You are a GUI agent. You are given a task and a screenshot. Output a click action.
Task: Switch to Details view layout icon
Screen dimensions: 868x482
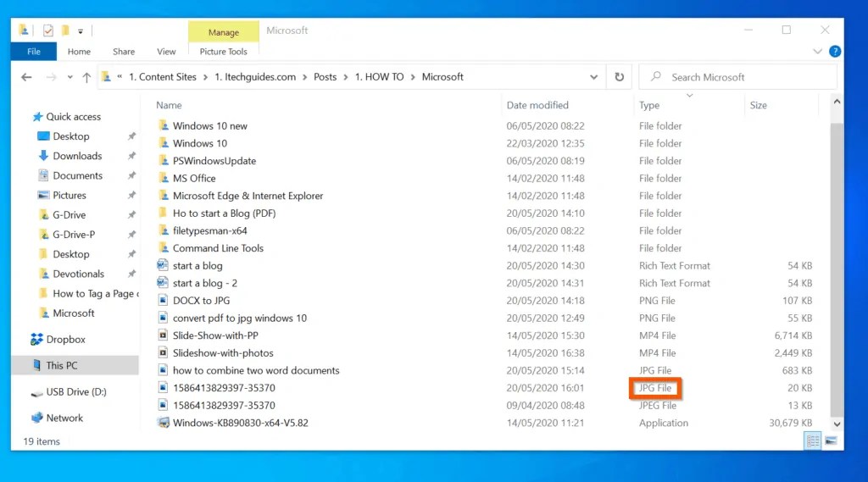(813, 441)
